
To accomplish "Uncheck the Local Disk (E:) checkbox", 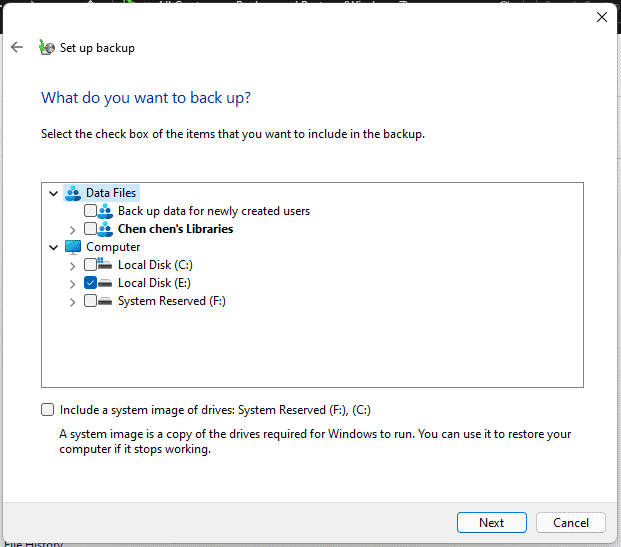I will [x=91, y=283].
